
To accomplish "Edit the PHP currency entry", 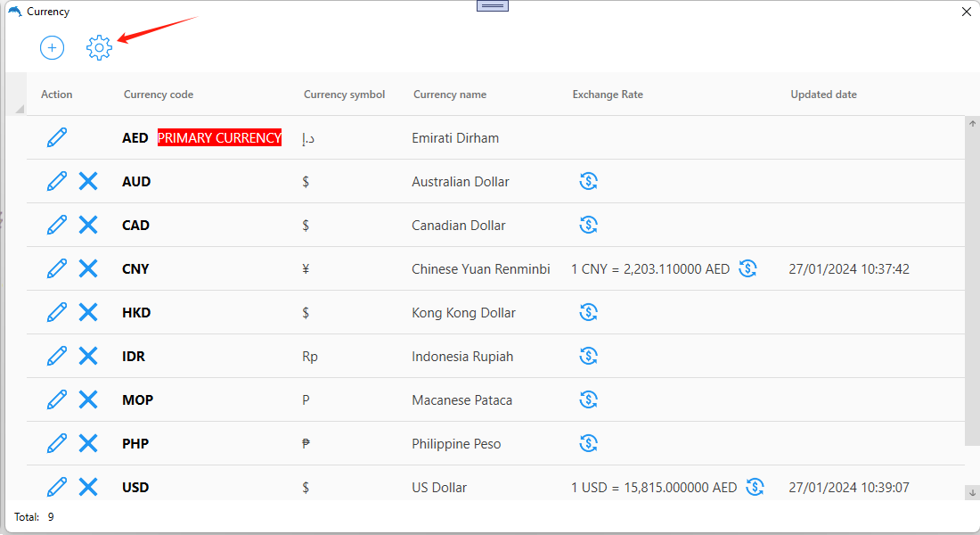I will coord(57,443).
